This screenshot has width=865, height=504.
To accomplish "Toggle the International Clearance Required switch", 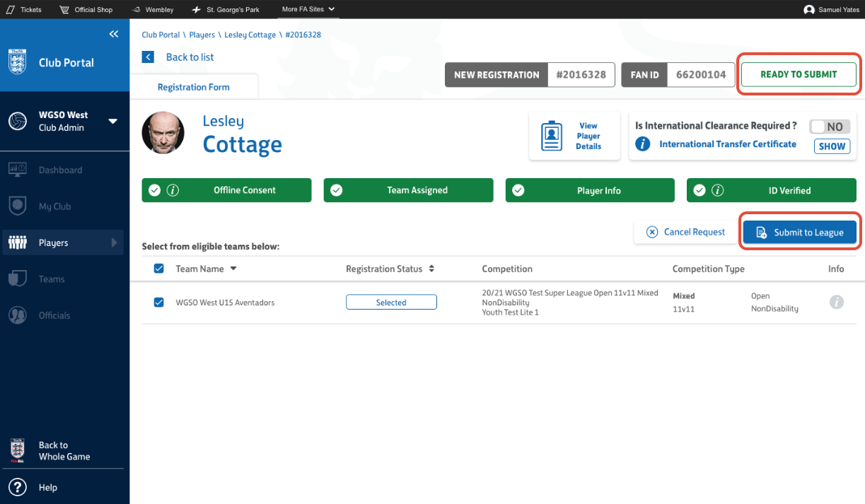I will (x=830, y=127).
